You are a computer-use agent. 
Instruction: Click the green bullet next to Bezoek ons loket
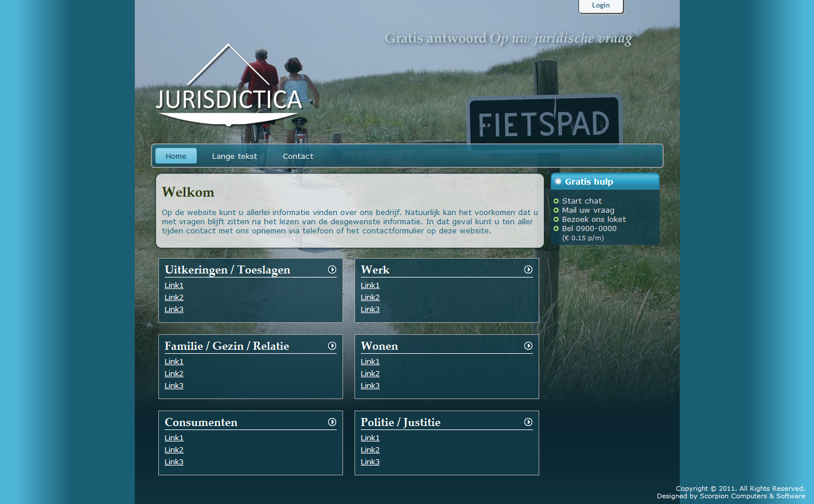(x=556, y=220)
